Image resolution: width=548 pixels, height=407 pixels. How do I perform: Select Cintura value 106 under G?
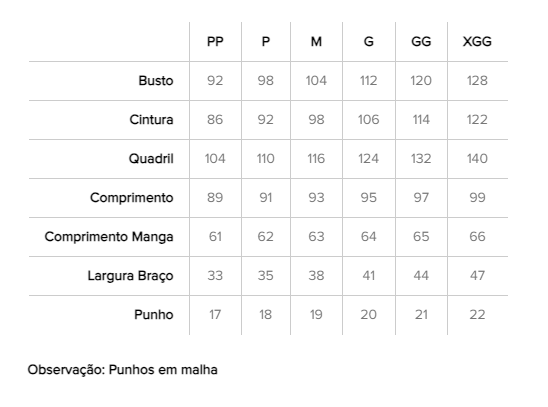point(368,120)
